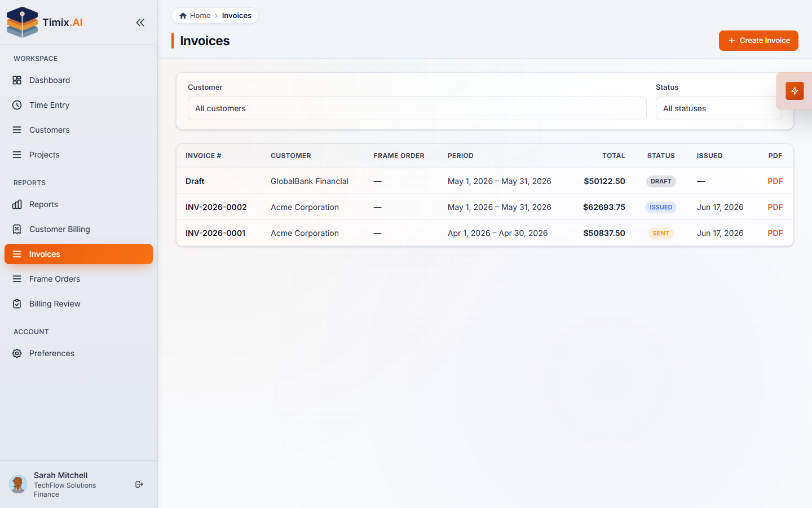Download the PDF for the Draft invoice
Image resolution: width=812 pixels, height=508 pixels.
(x=775, y=181)
